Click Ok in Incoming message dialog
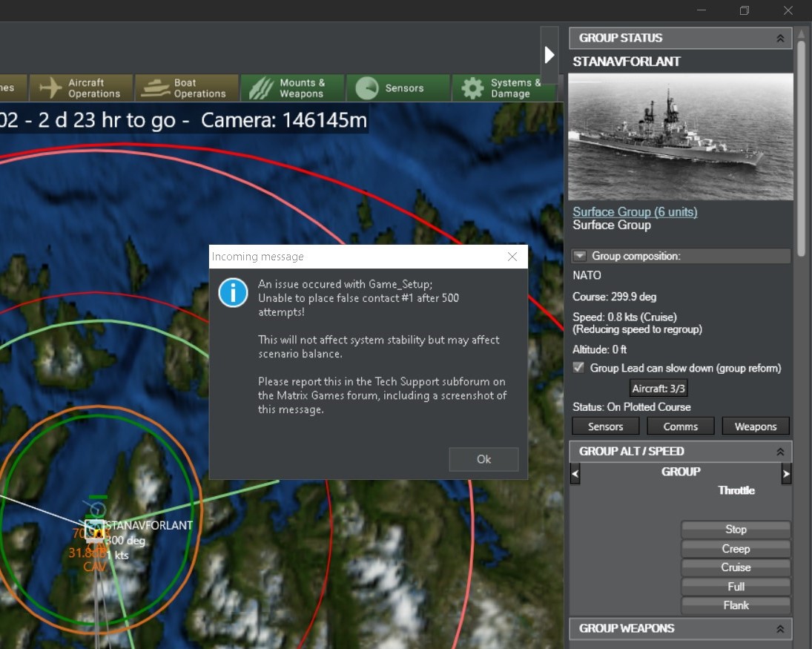Screen dimensions: 812x649 point(483,459)
